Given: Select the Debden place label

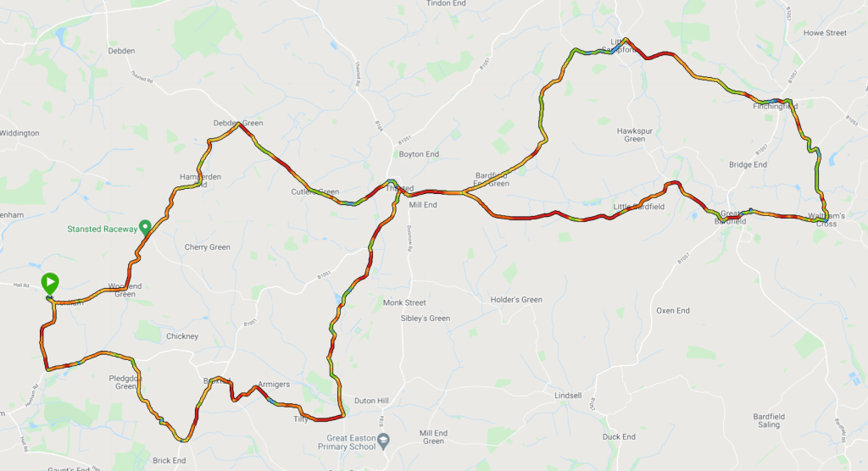Looking at the screenshot, I should pos(121,51).
